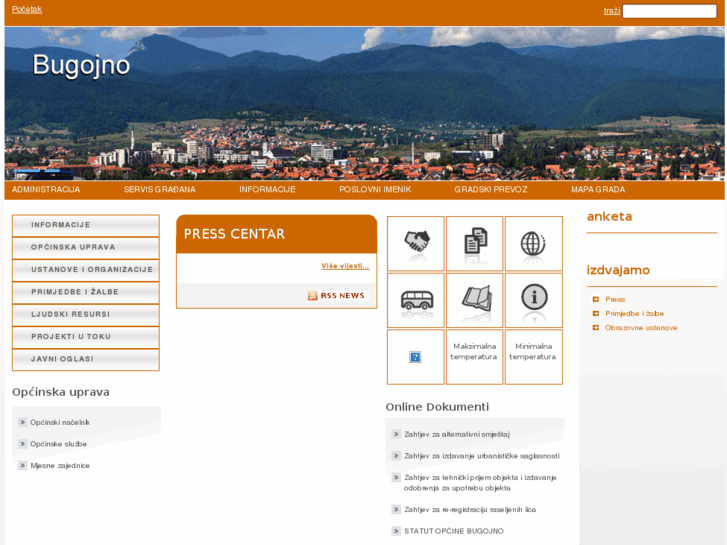Open POSLOVNI IMENIK menu item
Screen dimensions: 727x545
[x=375, y=190]
